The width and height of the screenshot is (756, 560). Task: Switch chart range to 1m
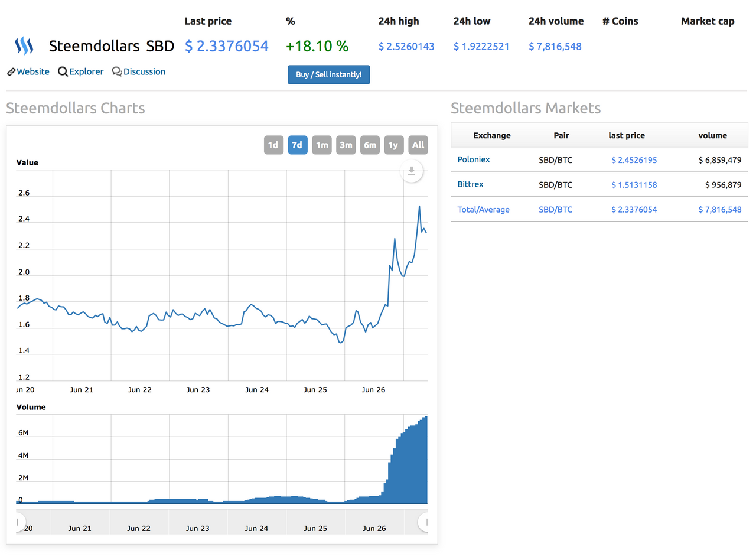point(322,145)
